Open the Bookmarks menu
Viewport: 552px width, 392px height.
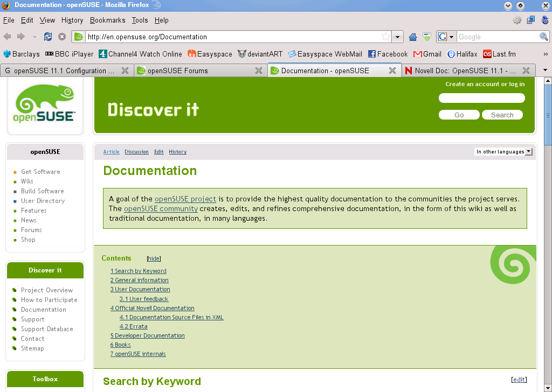(x=108, y=20)
